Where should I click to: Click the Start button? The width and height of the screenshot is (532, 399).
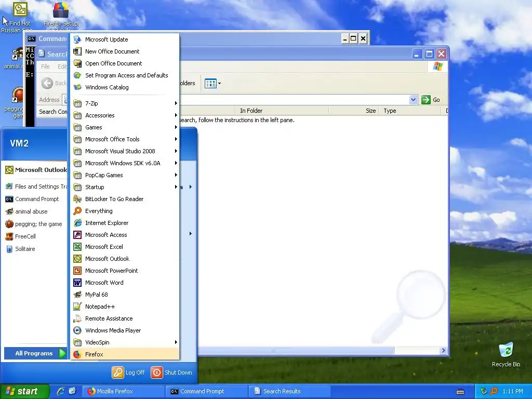point(24,391)
